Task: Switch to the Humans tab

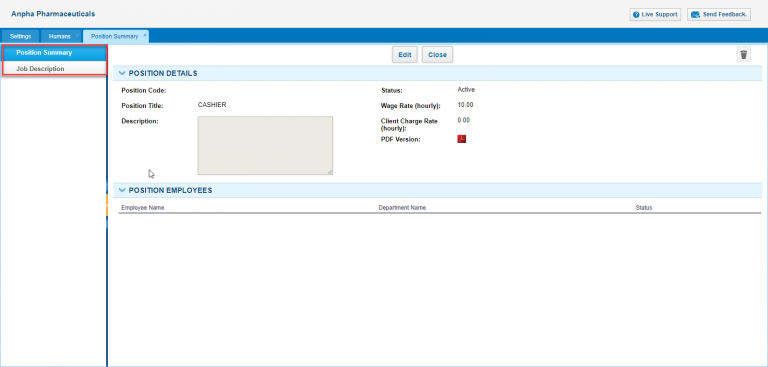Action: [60, 36]
